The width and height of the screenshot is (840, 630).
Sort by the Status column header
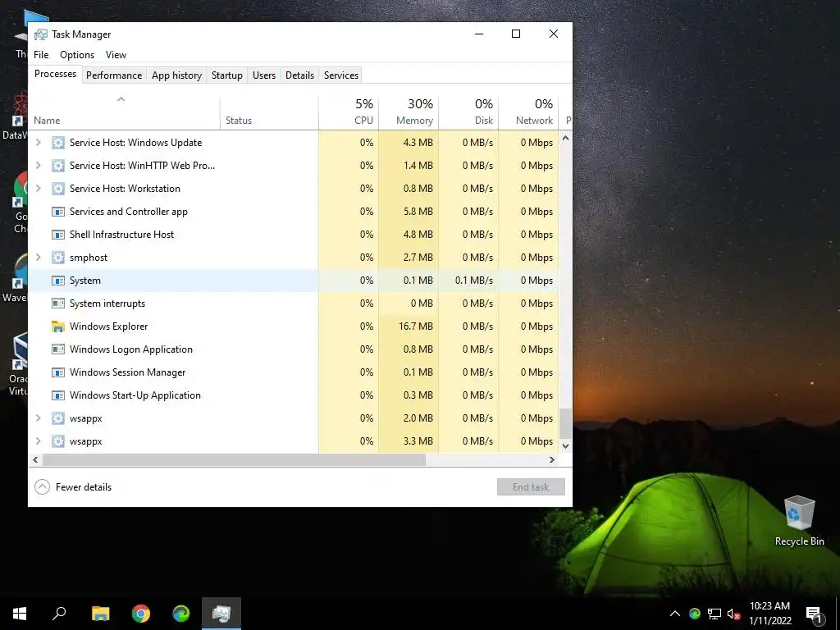click(269, 113)
